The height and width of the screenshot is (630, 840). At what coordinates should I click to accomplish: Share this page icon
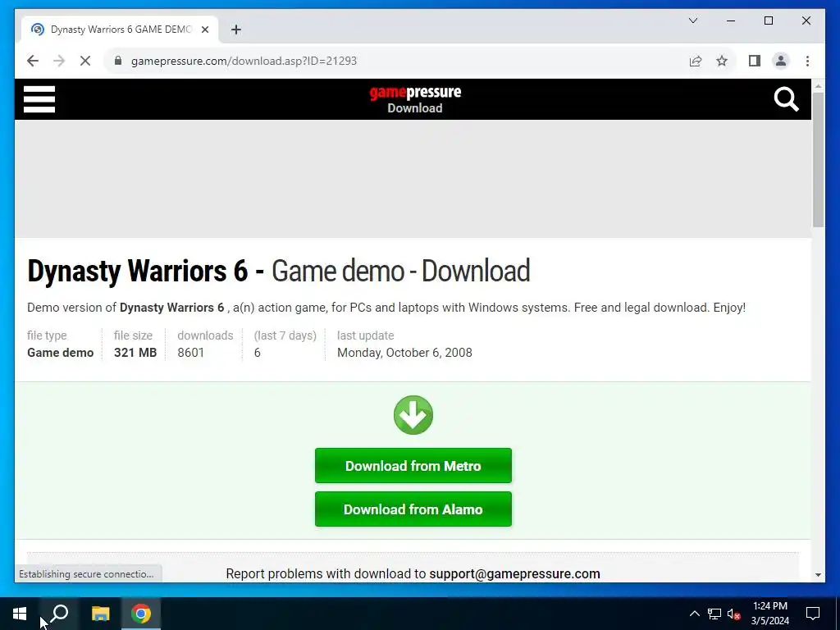(x=696, y=61)
